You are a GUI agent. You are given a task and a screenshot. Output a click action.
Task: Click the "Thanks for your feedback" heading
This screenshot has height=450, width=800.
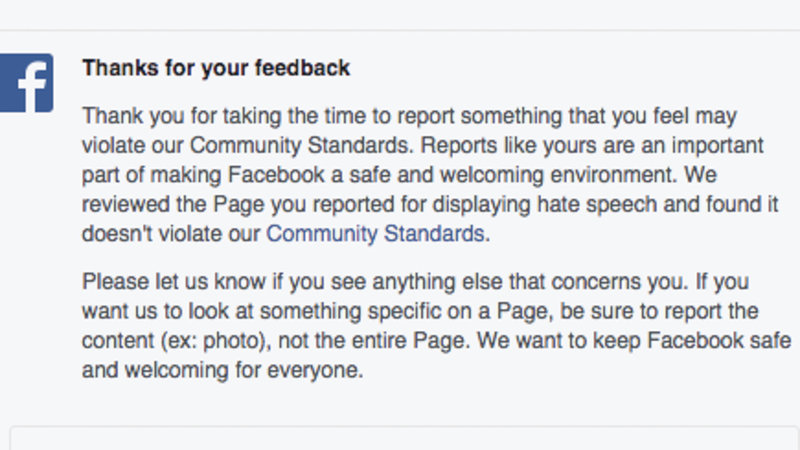click(x=216, y=69)
